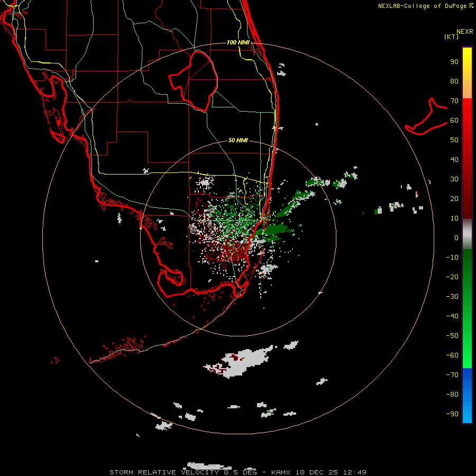Click the 30 value on velocity scale
Viewport: 476px width, 476px height.
[454, 179]
